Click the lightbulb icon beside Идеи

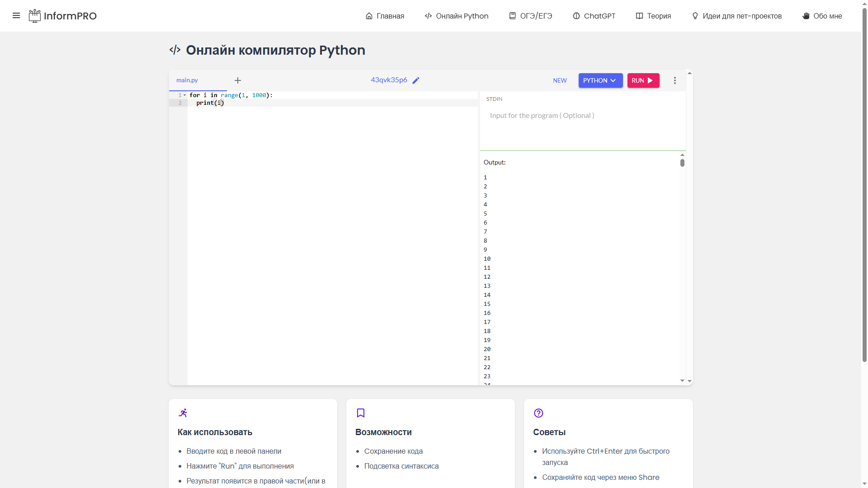coord(695,16)
